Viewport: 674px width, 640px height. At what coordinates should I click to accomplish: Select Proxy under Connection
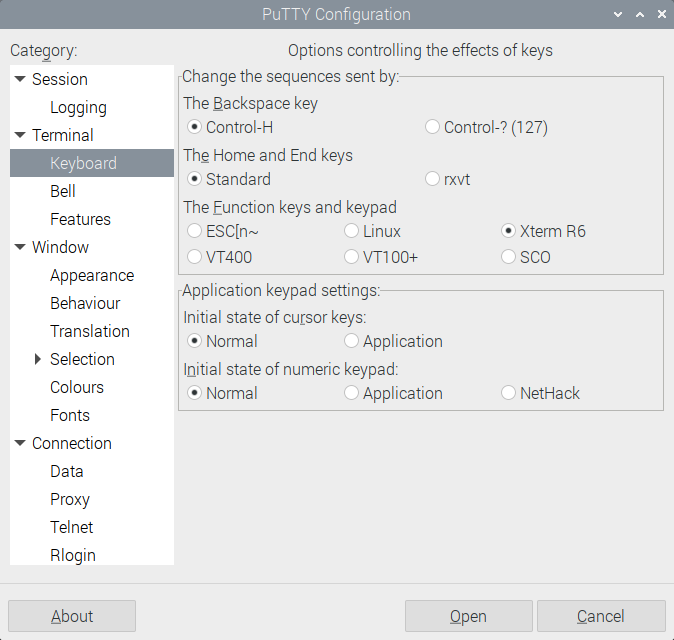tap(70, 499)
